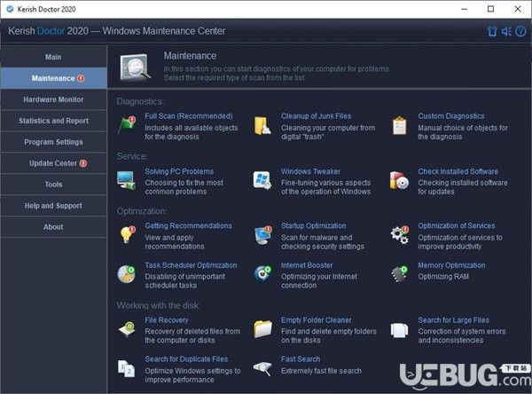
Task: Open Memory Optimization link
Action: click(451, 265)
